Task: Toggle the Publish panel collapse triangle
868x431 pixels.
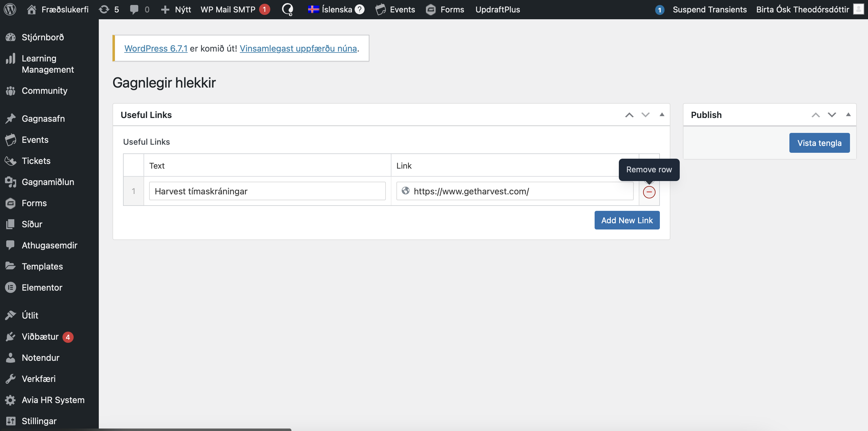Action: pos(848,115)
